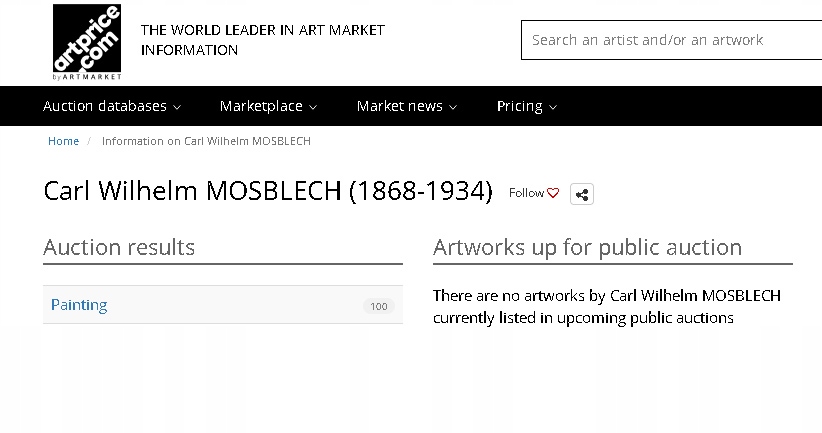Click the artprice.com logo
822x433 pixels.
tap(87, 41)
